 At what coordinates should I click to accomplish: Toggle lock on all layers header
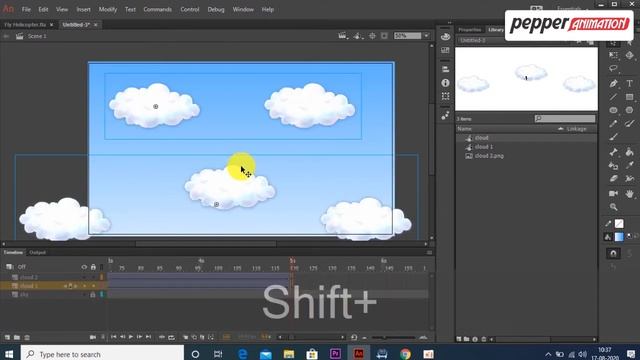(x=93, y=267)
